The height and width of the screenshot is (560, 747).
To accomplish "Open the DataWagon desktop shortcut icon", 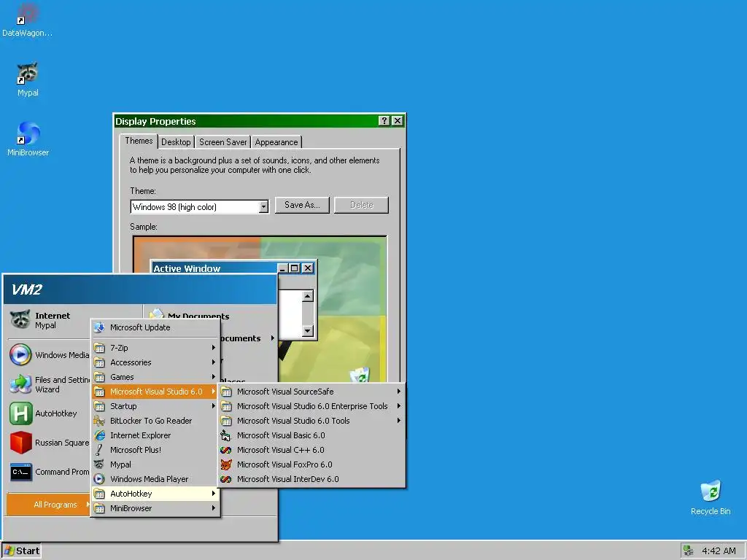I will pos(27,13).
